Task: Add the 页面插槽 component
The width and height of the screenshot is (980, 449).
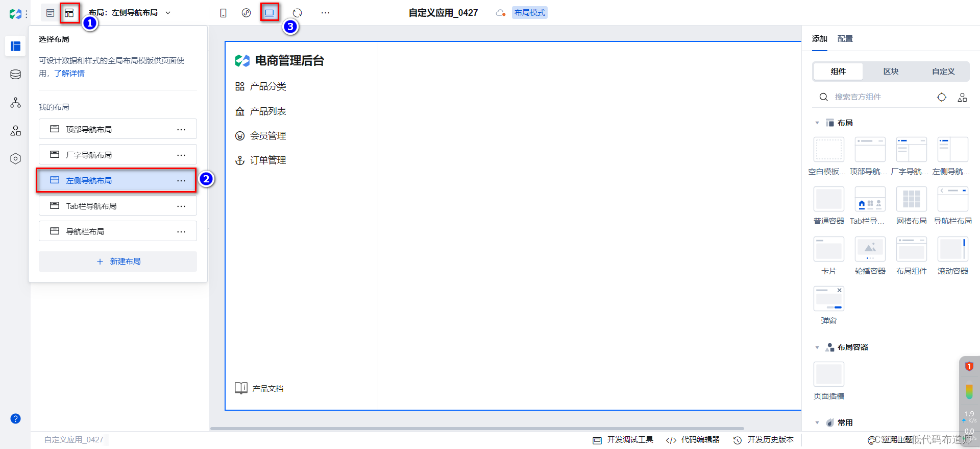Action: pos(829,374)
